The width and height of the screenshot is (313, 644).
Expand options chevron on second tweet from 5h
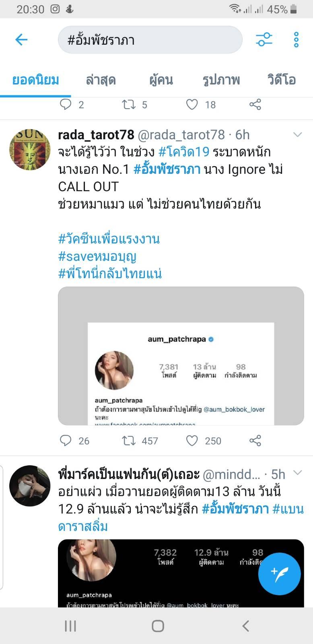point(297,473)
